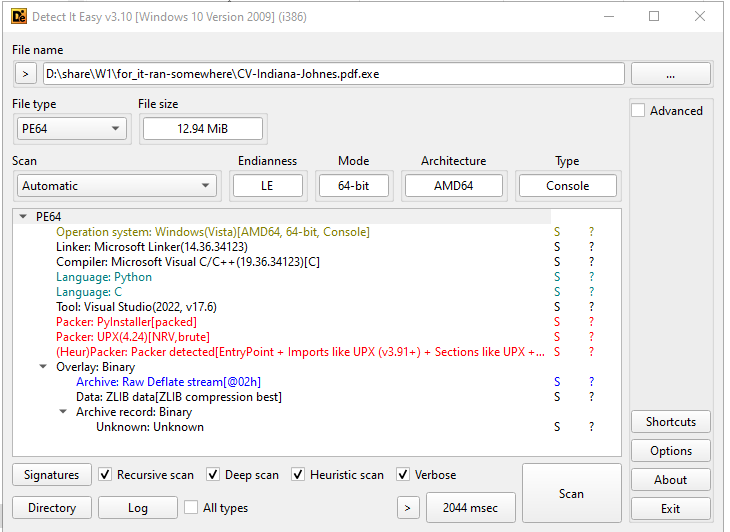
Task: Click the ? link for Operation system row
Action: pos(591,232)
